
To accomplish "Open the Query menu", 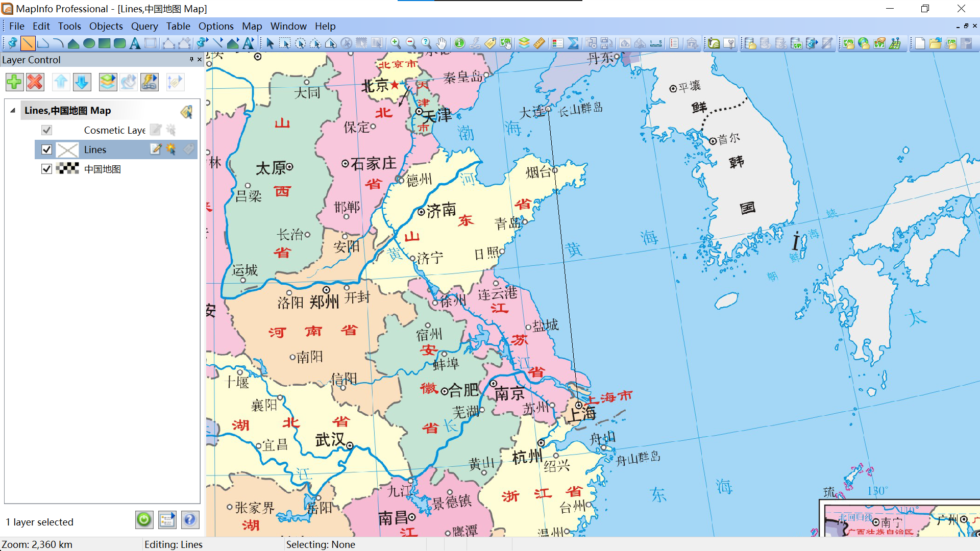I will [144, 26].
